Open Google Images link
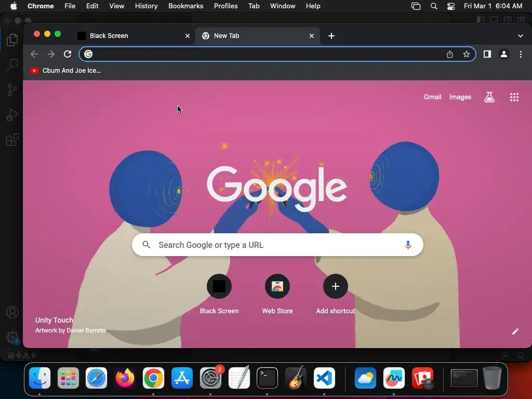The width and height of the screenshot is (532, 399). 460,97
